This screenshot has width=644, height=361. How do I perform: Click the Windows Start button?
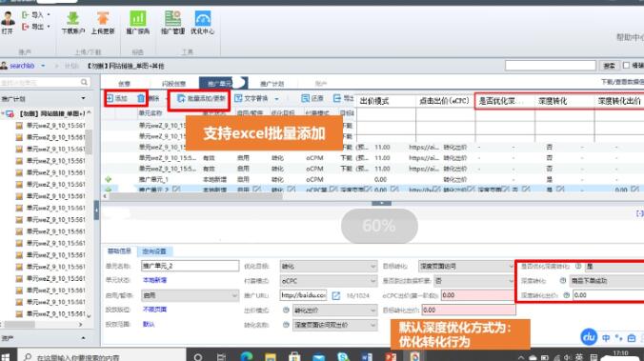(x=6, y=356)
